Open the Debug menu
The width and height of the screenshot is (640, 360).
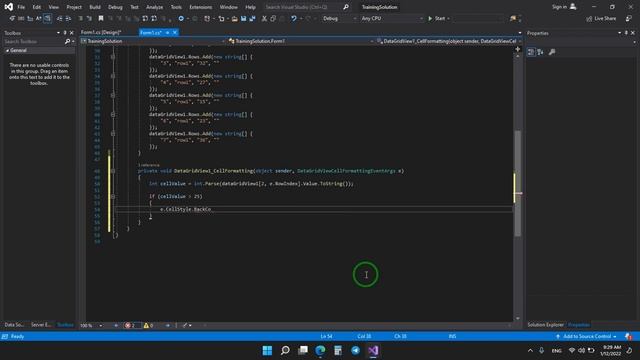point(115,7)
